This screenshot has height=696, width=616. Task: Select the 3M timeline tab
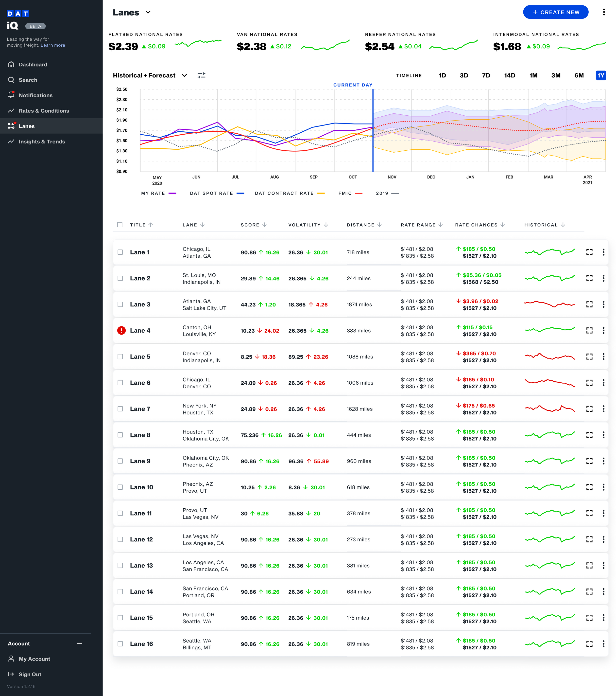click(x=556, y=75)
